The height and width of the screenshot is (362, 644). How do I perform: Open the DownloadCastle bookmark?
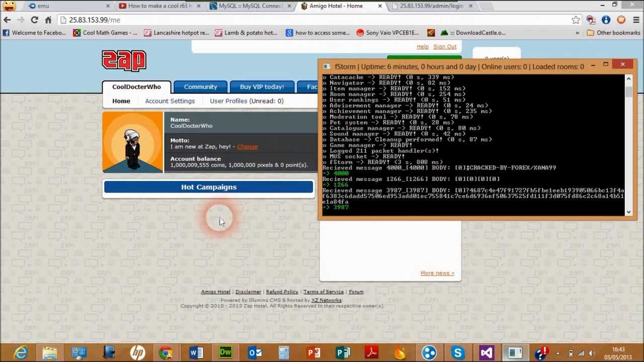tap(473, 33)
